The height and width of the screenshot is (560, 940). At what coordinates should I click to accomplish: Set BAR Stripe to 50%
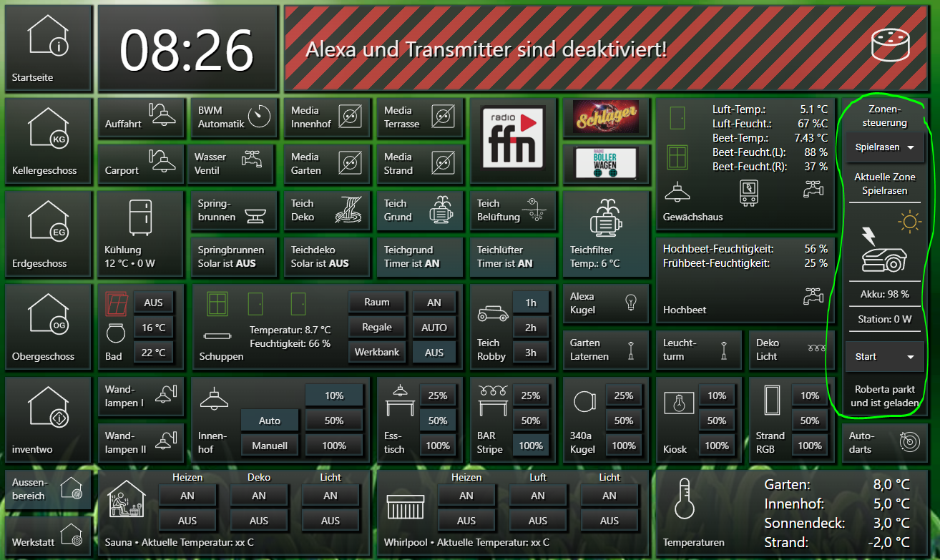point(531,421)
